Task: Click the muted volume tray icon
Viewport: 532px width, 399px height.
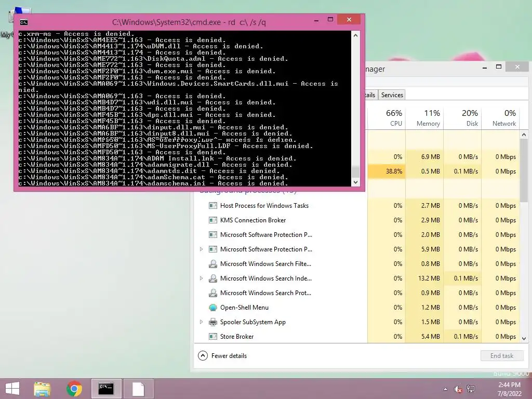Action: [x=458, y=389]
